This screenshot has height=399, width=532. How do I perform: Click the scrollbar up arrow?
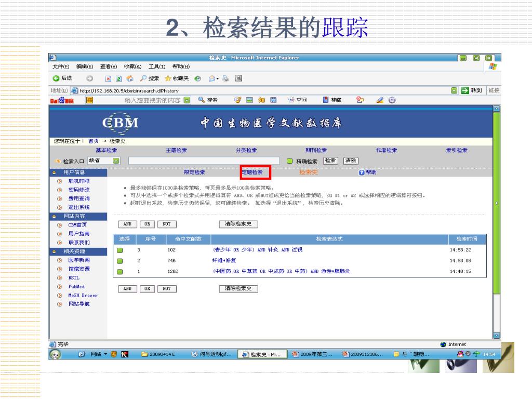[x=496, y=109]
